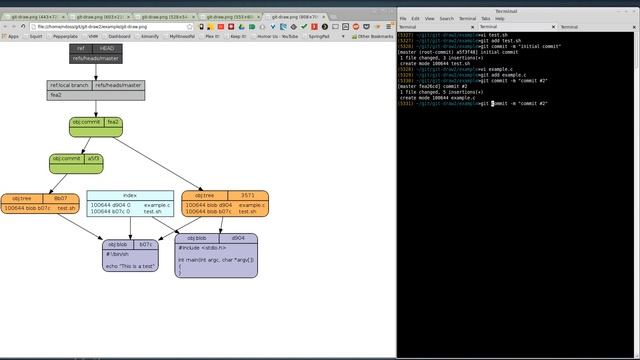The height and width of the screenshot is (360, 640).
Task: Click the black circle extension icon
Action: coord(324,27)
